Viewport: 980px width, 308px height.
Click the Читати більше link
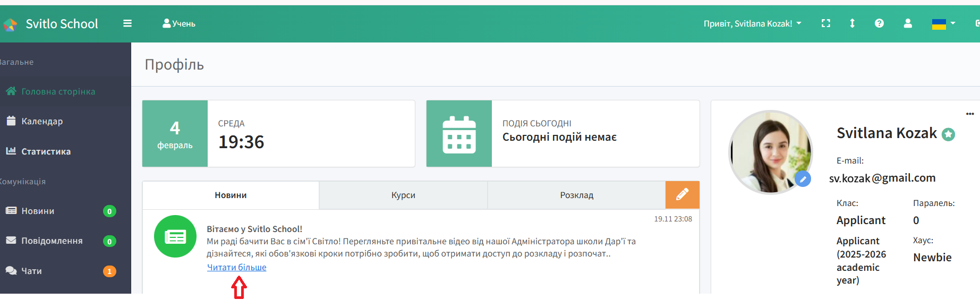(237, 268)
